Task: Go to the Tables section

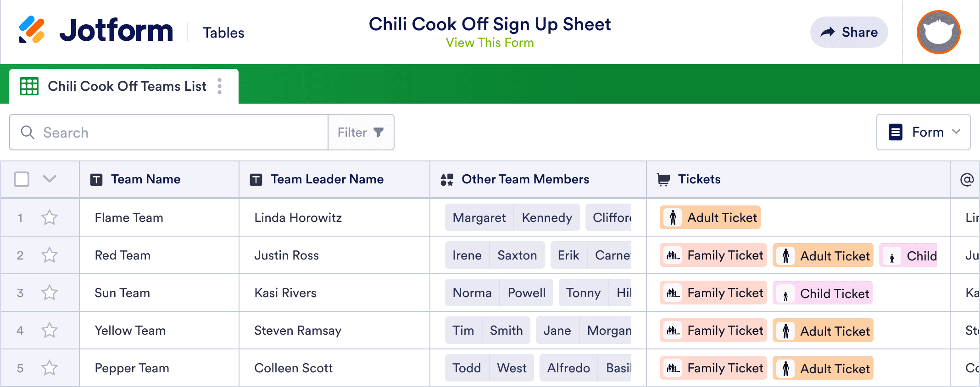Action: point(223,33)
